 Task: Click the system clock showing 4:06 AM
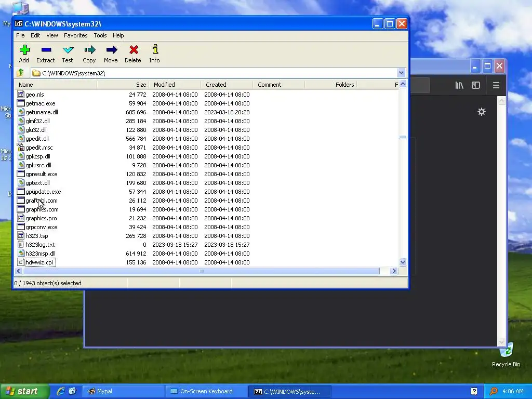coord(513,391)
